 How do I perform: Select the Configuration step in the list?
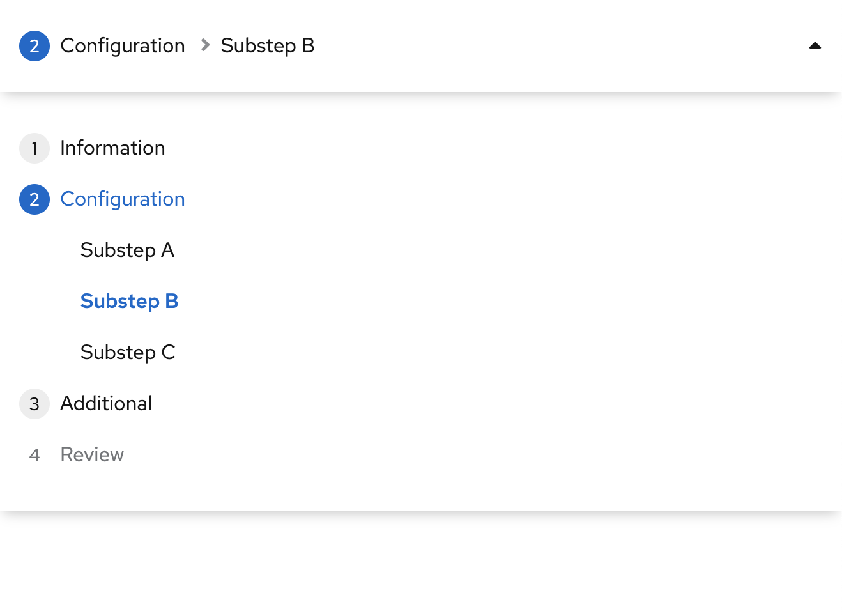[x=123, y=199]
